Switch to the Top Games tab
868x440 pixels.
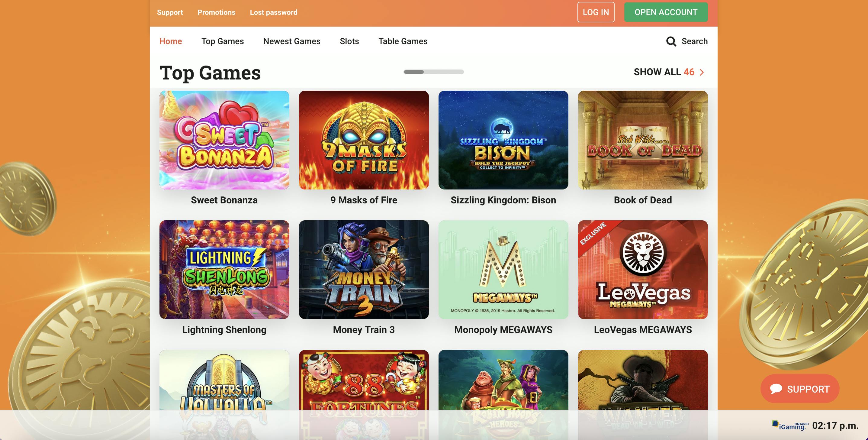222,41
